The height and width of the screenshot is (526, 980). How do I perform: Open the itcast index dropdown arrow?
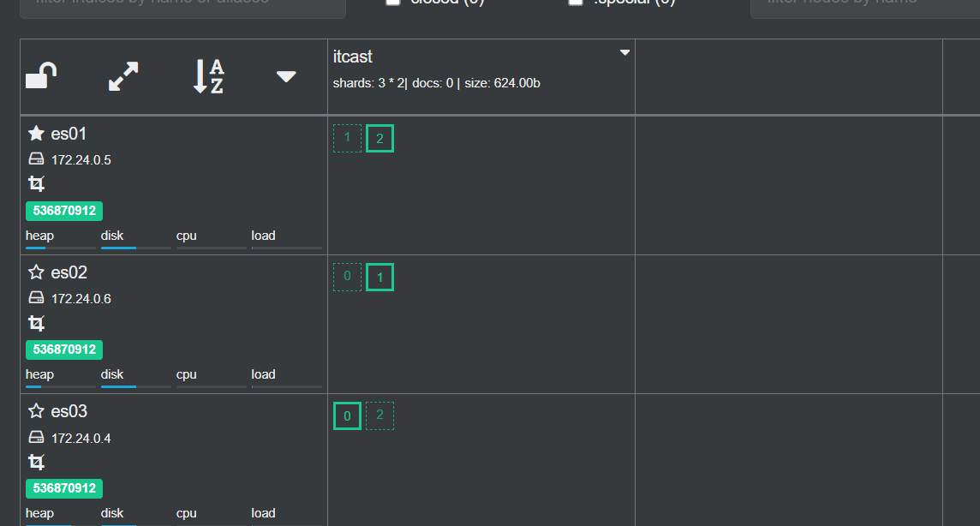tap(624, 53)
